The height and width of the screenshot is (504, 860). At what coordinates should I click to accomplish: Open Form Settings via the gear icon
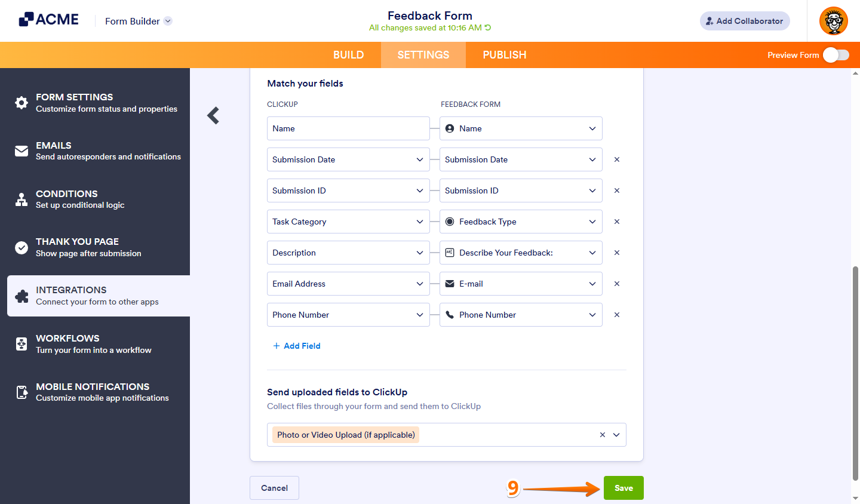click(21, 102)
